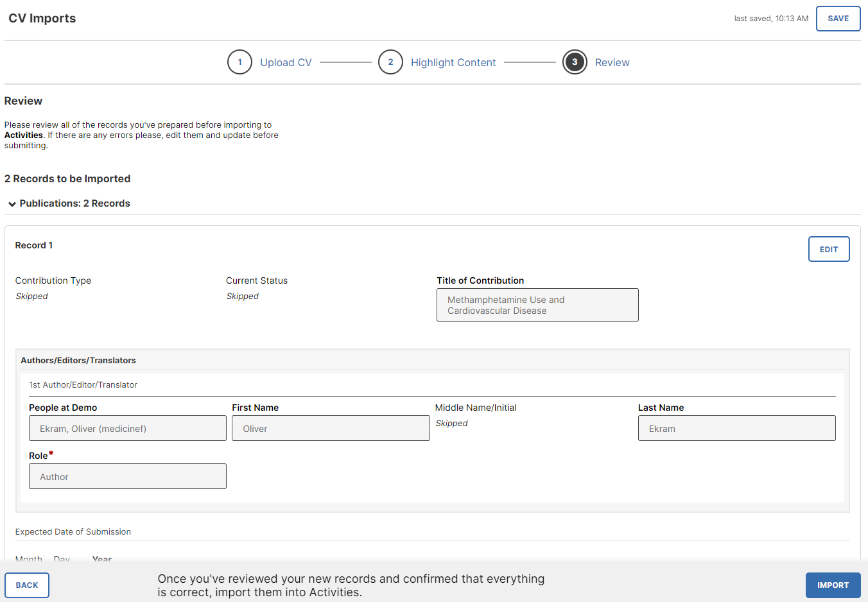Collapse the Publications: 2 Records section

click(x=12, y=203)
